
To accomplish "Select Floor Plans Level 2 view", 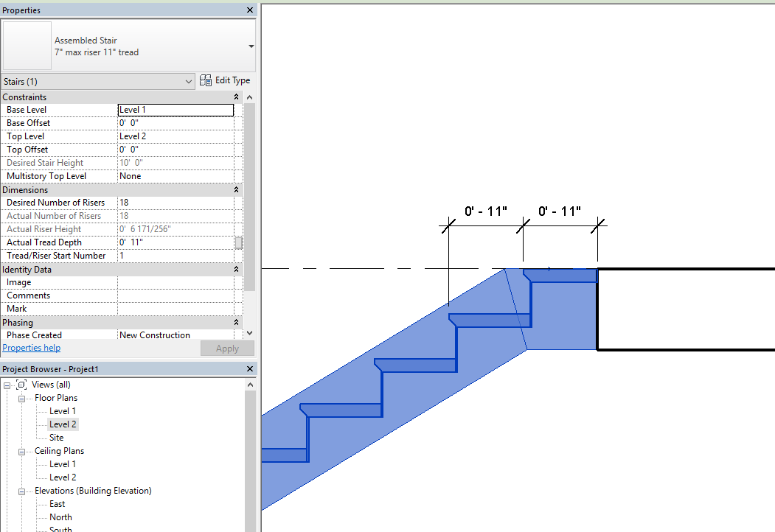I will point(63,424).
